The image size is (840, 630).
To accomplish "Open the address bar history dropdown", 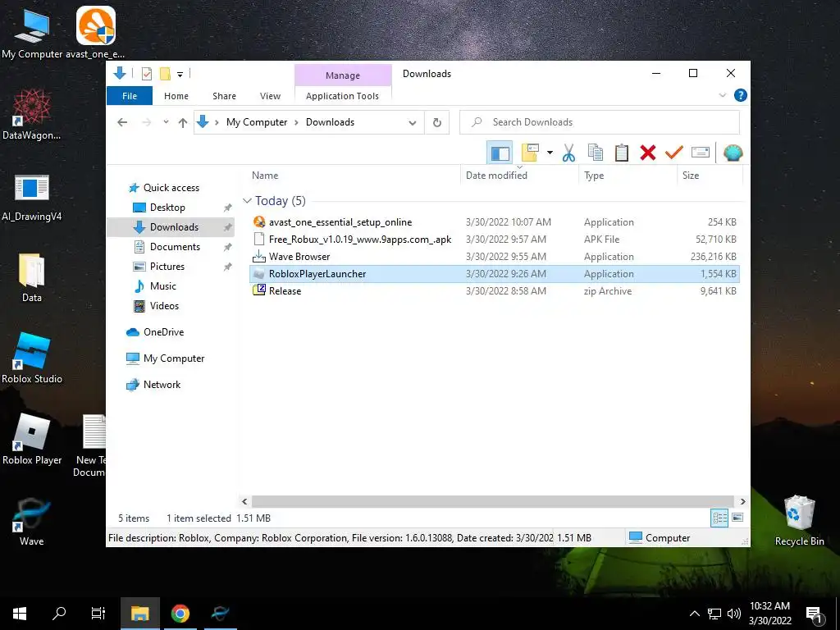I will [413, 123].
